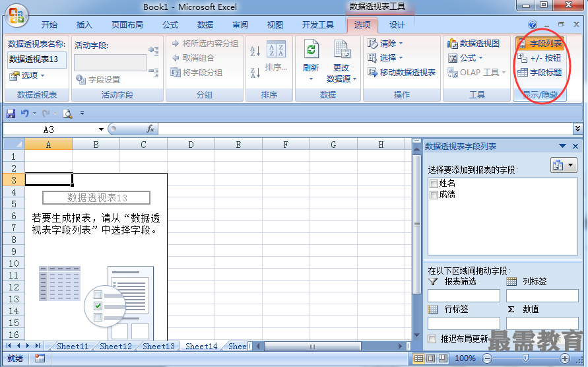
Task: Switch to Sheet13 tab
Action: 158,346
